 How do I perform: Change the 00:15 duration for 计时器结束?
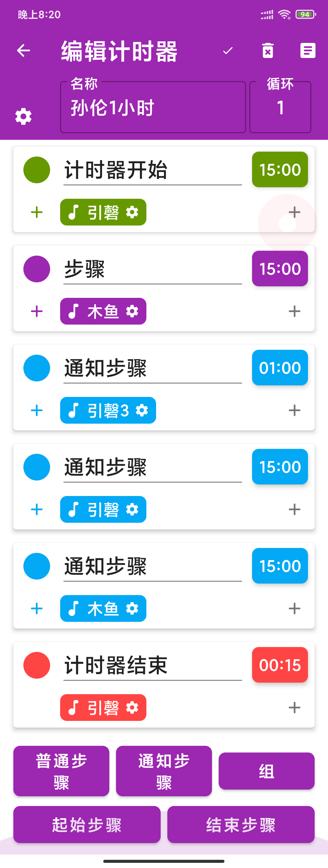point(280,665)
